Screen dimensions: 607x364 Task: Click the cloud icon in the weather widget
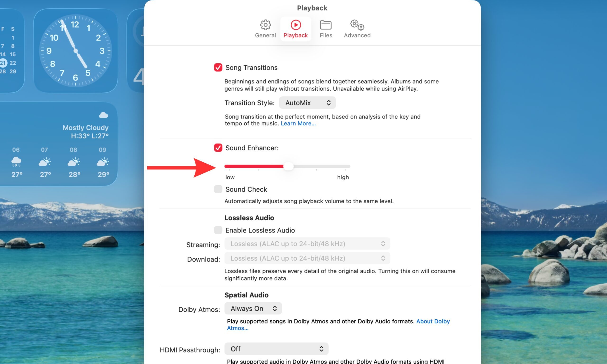[104, 115]
